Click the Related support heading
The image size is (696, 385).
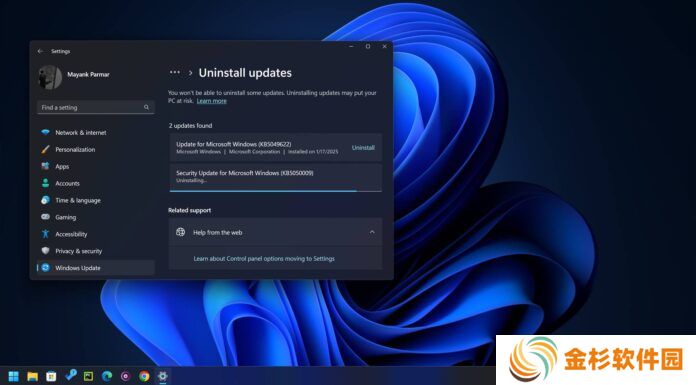point(190,210)
